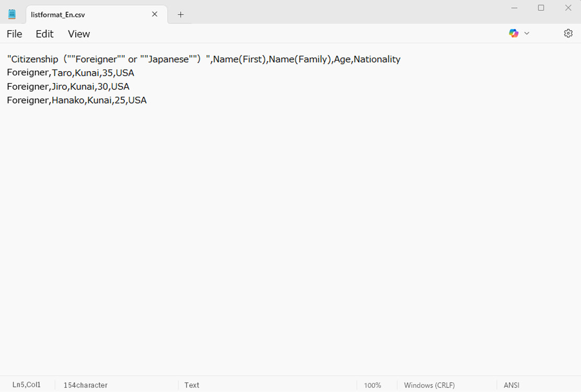This screenshot has height=392, width=581.
Task: Expand the Copilot dropdown chevron
Action: pyautogui.click(x=526, y=33)
